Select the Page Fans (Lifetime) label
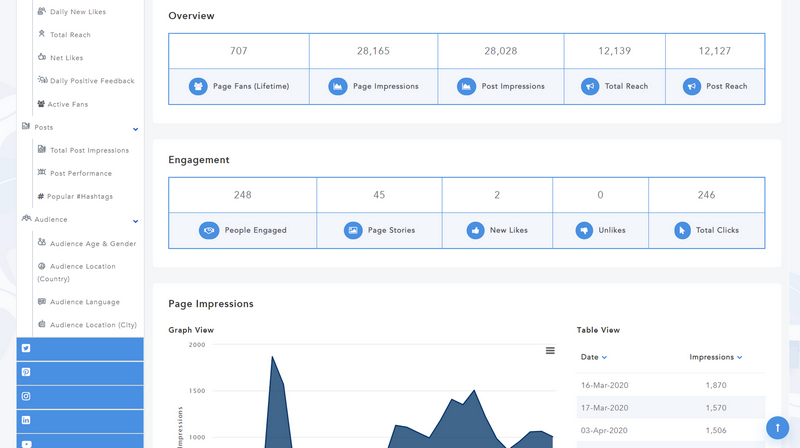This screenshot has height=448, width=800. pos(251,86)
